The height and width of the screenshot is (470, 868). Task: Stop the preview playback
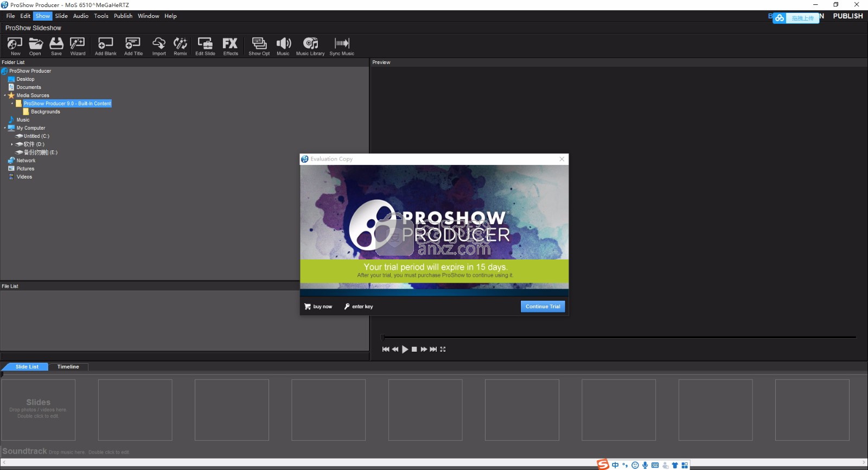click(414, 350)
